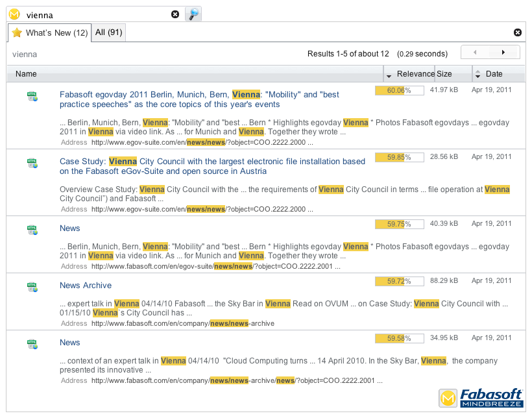Click HTML icon of egovday 2011 result
Viewport: 532px width, 418px height.
(32, 97)
